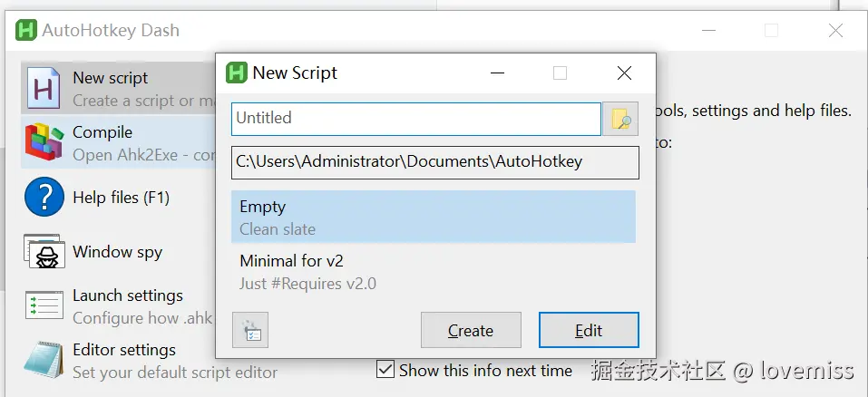Toggle Show this info next time checkbox
The height and width of the screenshot is (397, 868).
click(x=385, y=370)
